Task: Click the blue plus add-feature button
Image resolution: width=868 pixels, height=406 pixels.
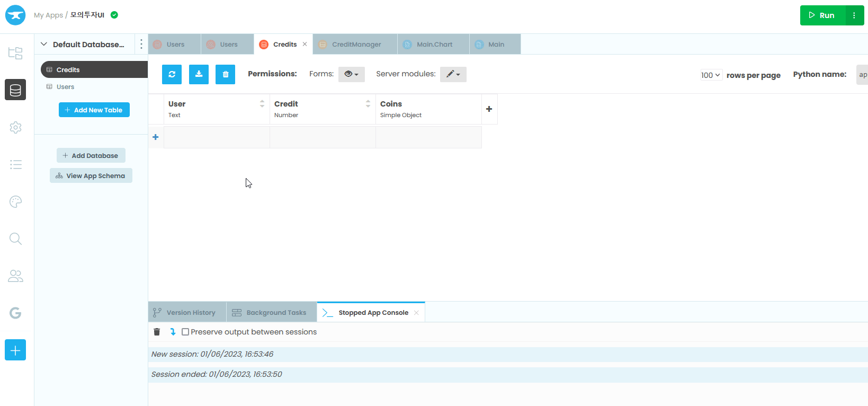Action: pos(15,350)
